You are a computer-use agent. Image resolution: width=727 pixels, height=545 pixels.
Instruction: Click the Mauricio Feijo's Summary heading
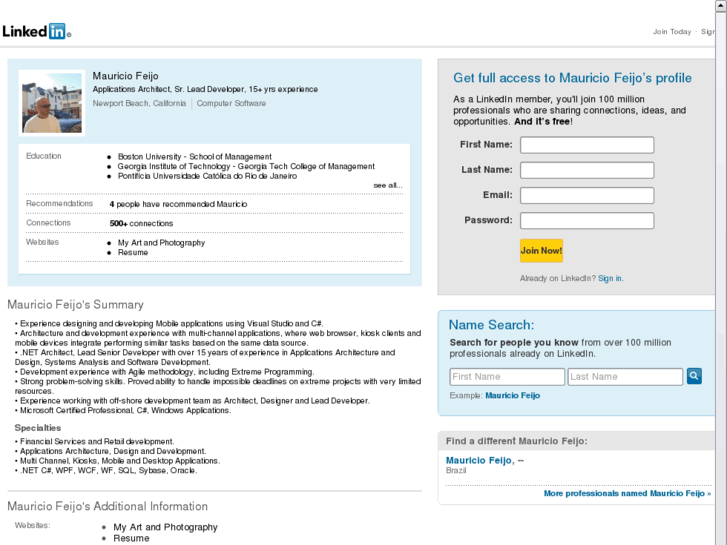click(76, 304)
